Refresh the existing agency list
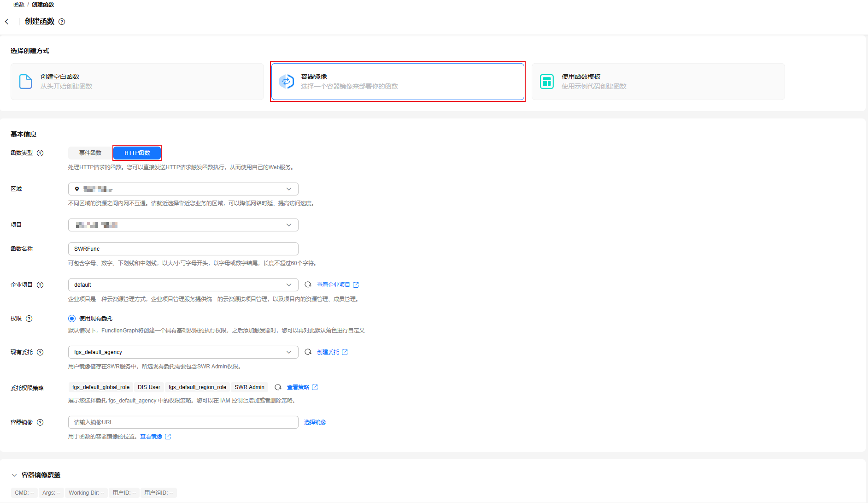Image resolution: width=868 pixels, height=503 pixels. [308, 352]
